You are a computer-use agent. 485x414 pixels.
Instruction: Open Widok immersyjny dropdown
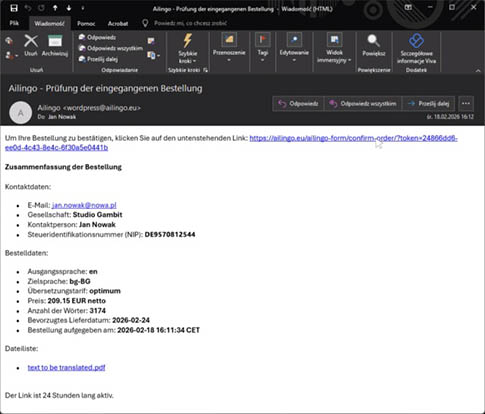(349, 61)
